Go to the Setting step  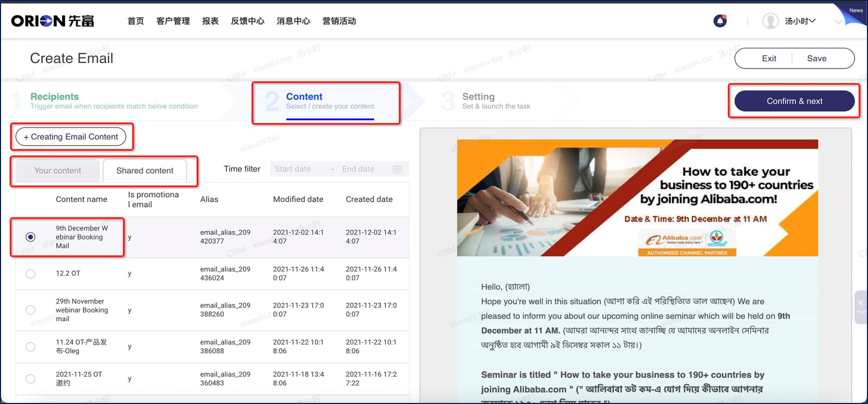click(496, 101)
